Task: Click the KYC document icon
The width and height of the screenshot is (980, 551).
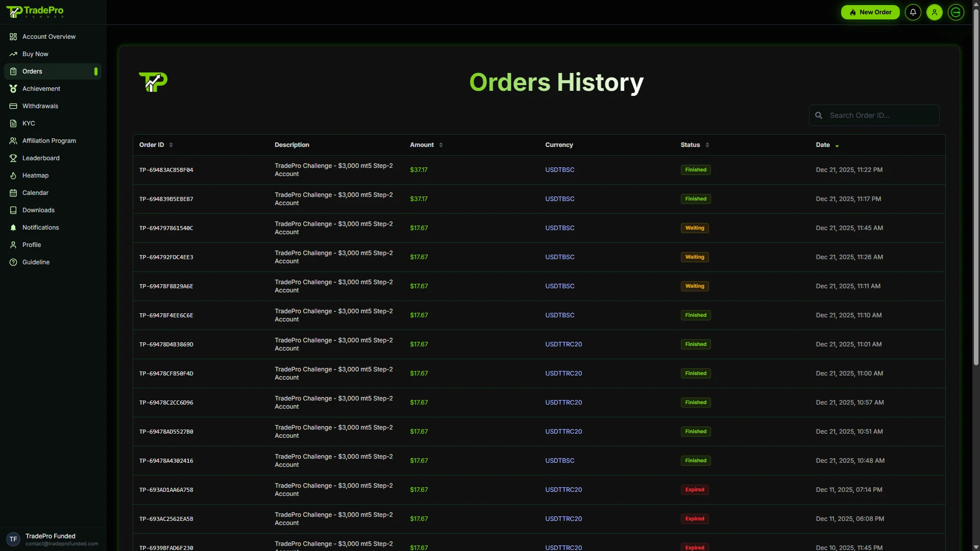Action: pos(13,123)
